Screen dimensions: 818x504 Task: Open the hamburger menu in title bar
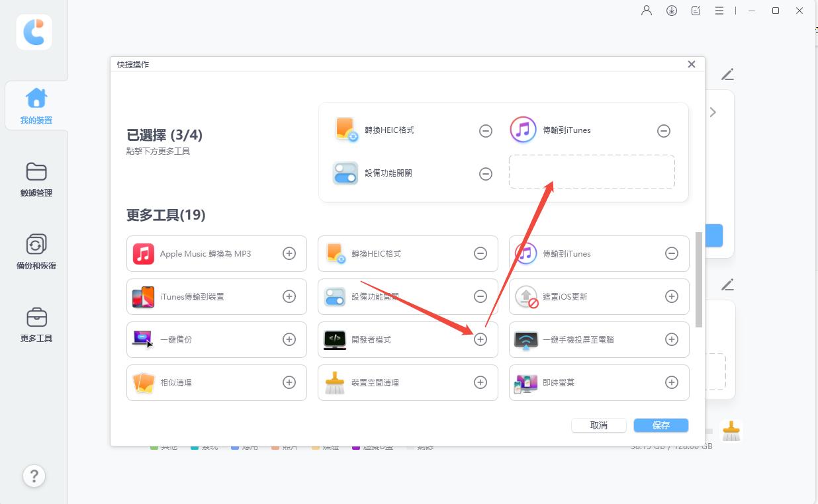(719, 11)
